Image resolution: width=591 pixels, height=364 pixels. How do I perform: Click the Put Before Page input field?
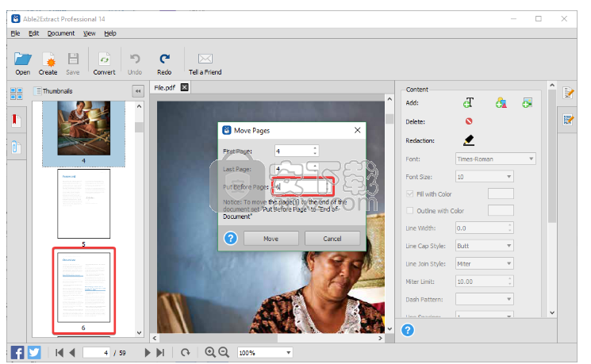click(302, 187)
